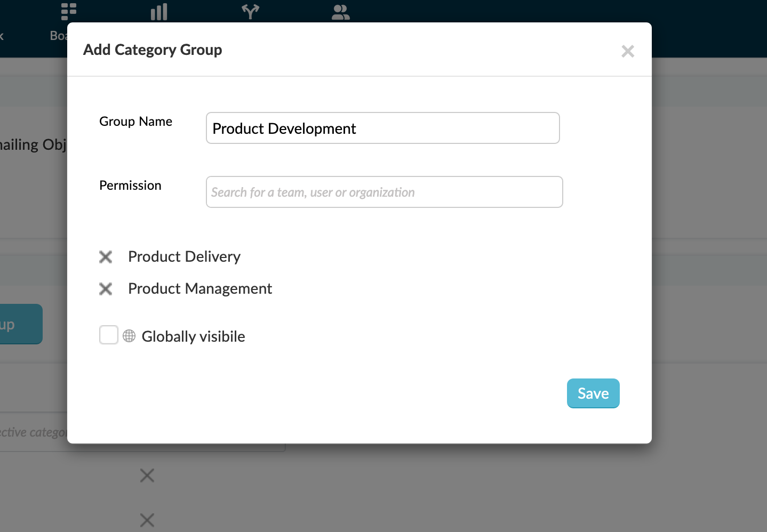Select the Product Delivery list entry
Image resolution: width=767 pixels, height=532 pixels.
tap(184, 257)
